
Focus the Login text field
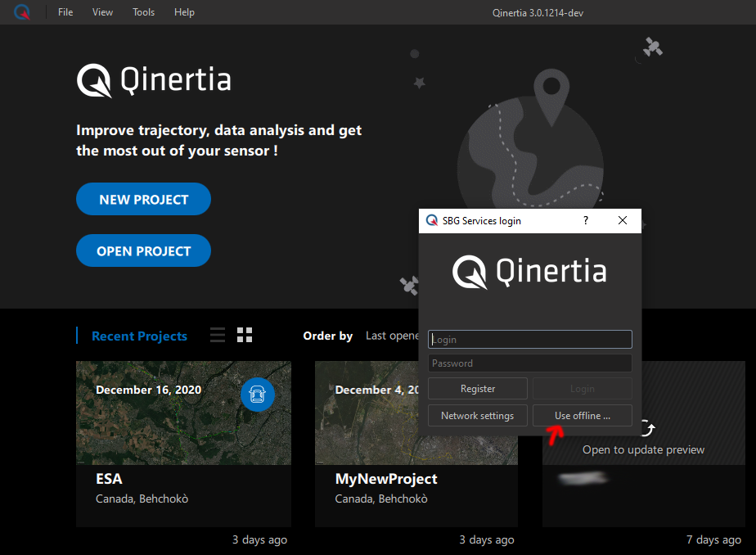pyautogui.click(x=530, y=339)
